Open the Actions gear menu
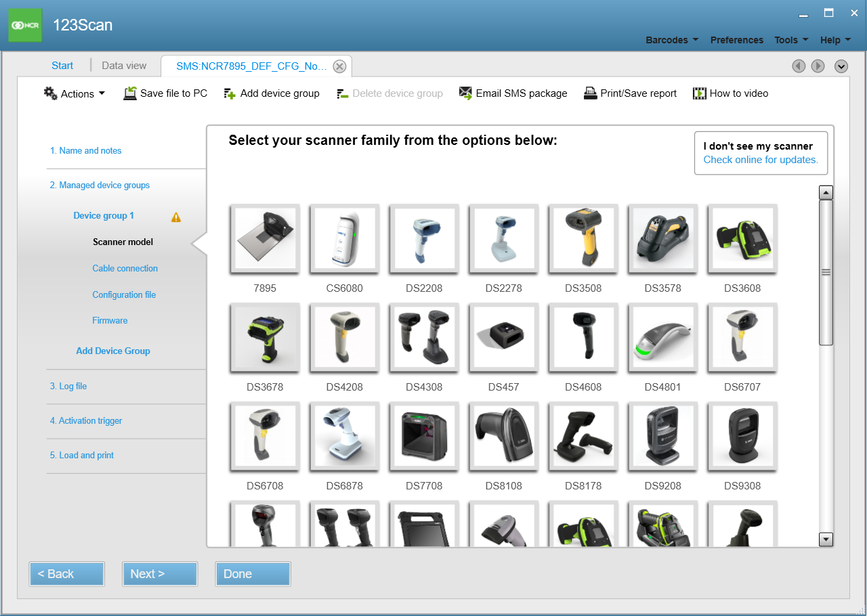The image size is (867, 616). tap(75, 93)
